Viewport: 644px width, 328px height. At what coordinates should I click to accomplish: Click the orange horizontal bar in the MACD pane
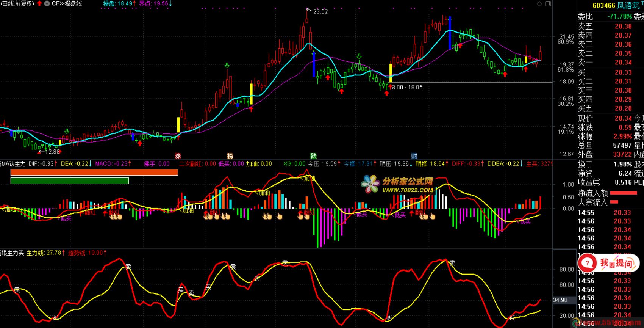point(94,172)
